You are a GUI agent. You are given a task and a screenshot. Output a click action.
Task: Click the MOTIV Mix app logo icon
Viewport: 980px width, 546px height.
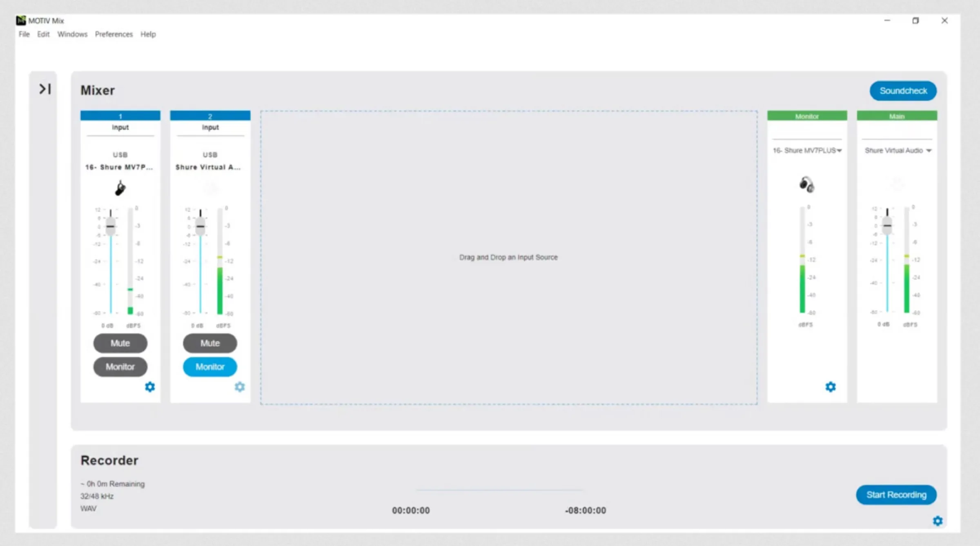(x=21, y=20)
